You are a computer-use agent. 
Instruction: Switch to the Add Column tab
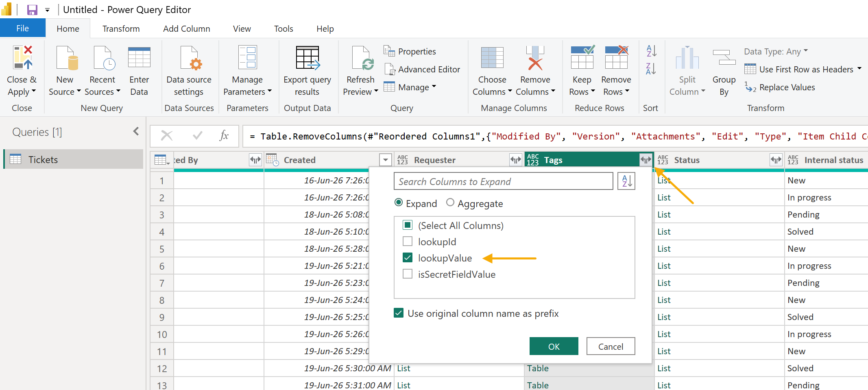187,29
